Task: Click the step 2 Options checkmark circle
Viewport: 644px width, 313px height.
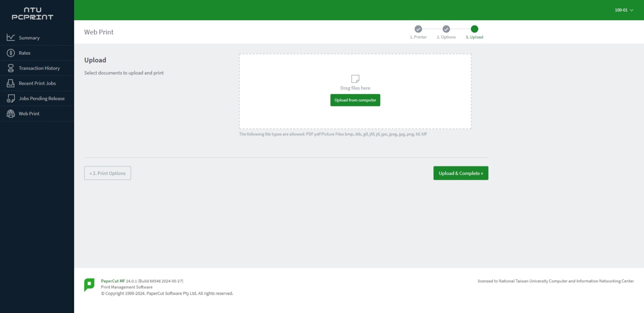Action: point(446,29)
